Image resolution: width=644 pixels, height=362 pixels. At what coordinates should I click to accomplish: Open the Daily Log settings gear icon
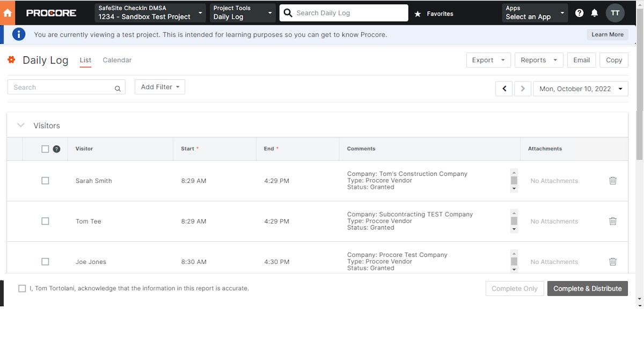[x=11, y=60]
